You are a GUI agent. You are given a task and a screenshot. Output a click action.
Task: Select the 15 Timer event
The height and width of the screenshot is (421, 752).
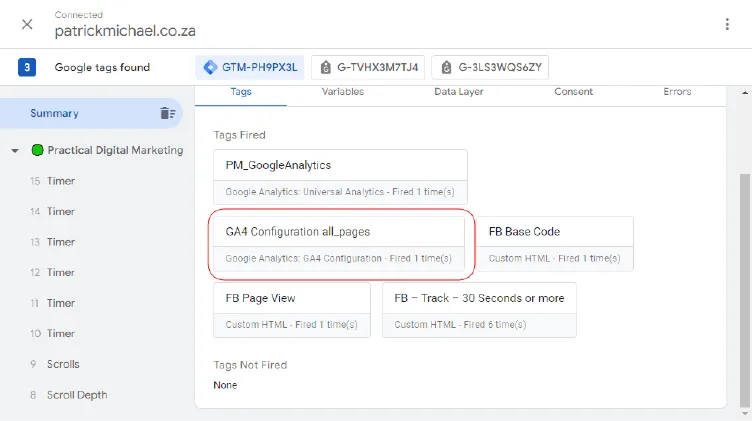[x=60, y=181]
